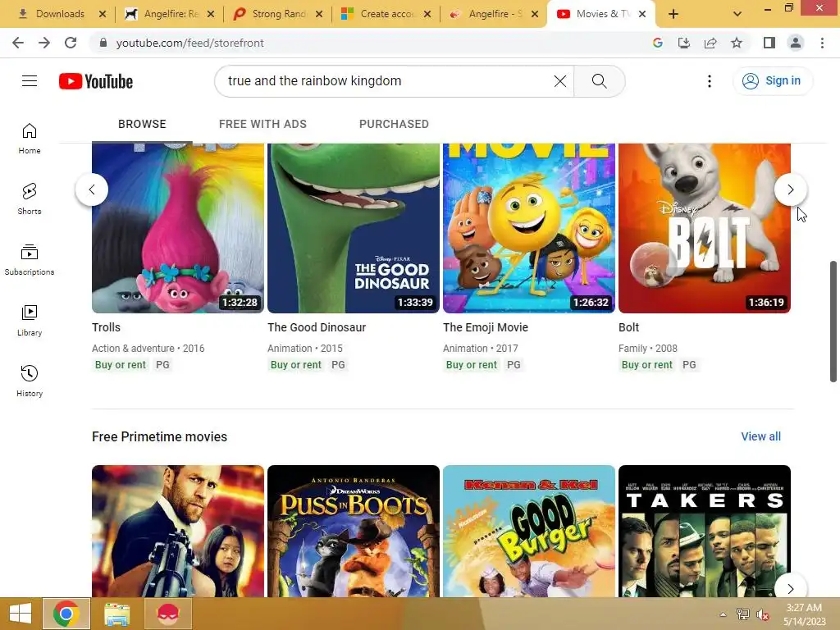This screenshot has width=840, height=630.
Task: Show previous movies in the carousel
Action: pos(92,189)
